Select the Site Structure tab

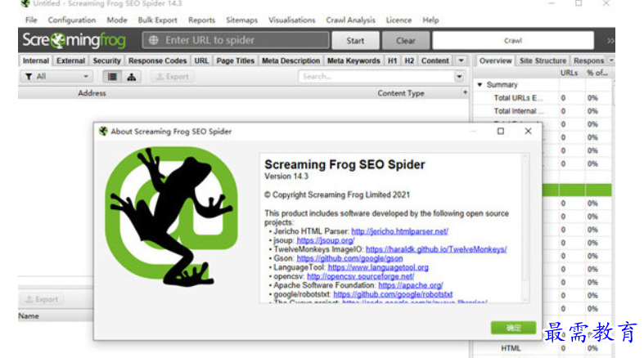pos(543,60)
